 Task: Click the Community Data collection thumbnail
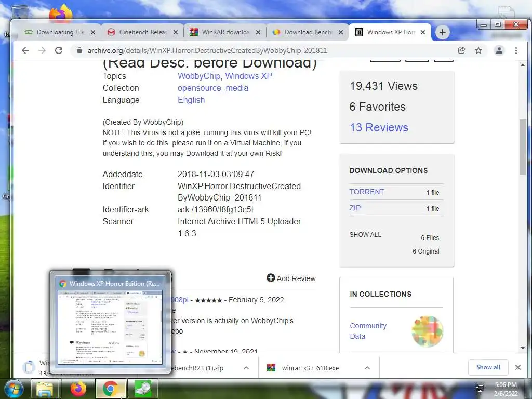(427, 331)
